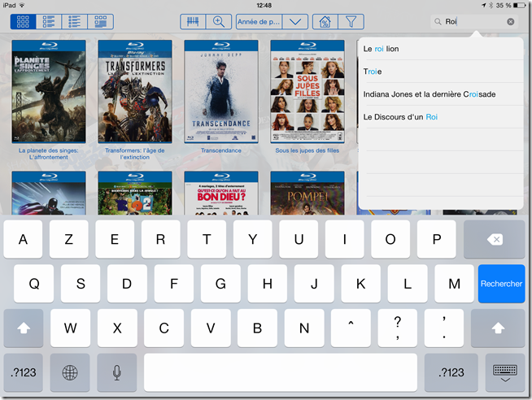Hide keyboard with the dismiss key
The width and height of the screenshot is (532, 400).
pyautogui.click(x=505, y=372)
